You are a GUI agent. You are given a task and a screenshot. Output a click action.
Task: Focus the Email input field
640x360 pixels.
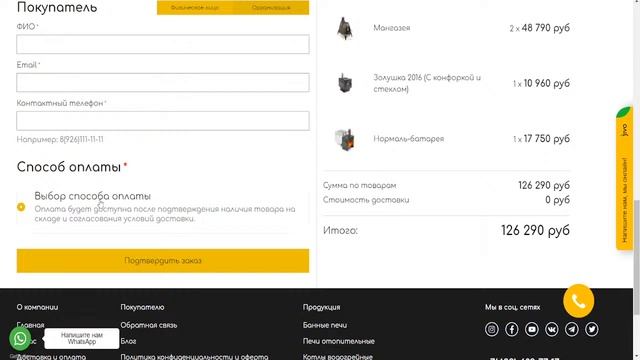[x=163, y=82]
